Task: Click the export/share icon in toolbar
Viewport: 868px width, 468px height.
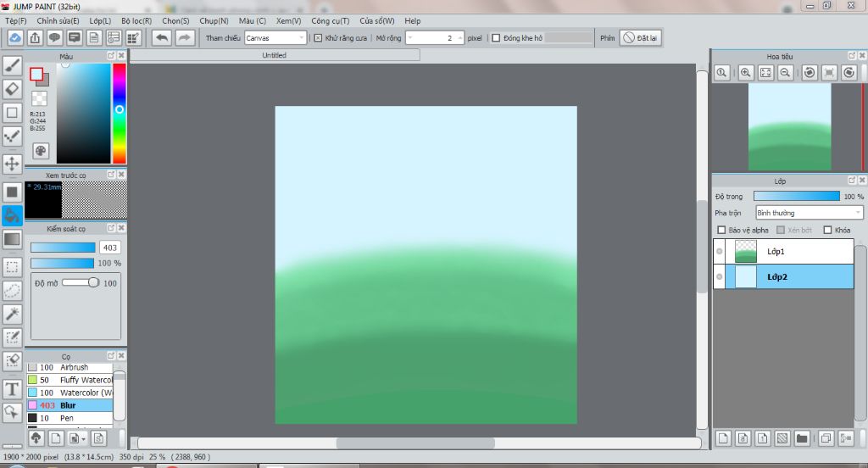Action: pyautogui.click(x=35, y=38)
